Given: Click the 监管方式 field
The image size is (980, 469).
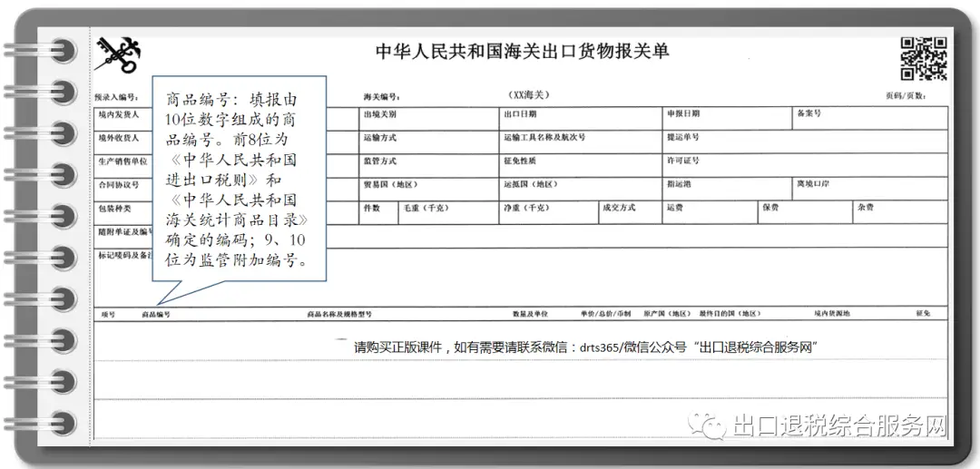Looking at the screenshot, I should pos(429,165).
